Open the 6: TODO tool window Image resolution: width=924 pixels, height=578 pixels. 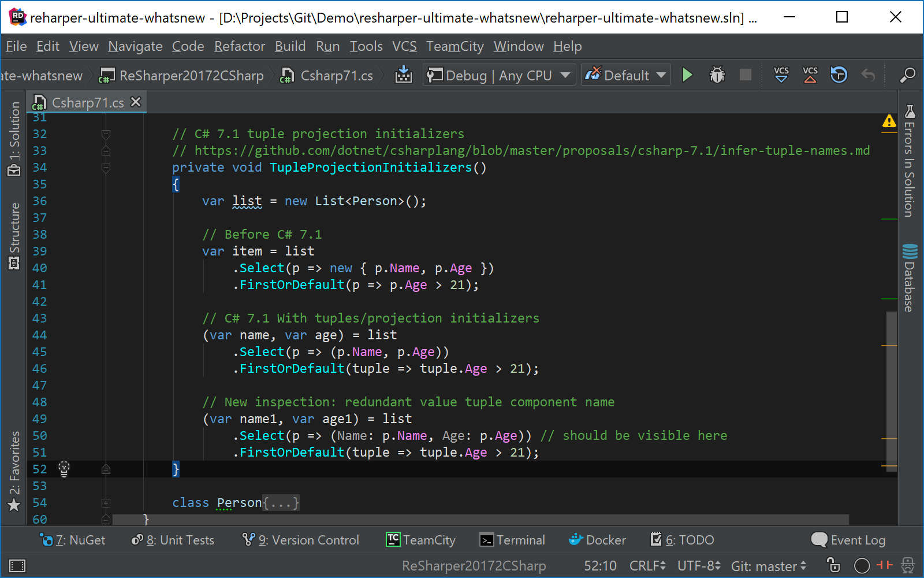(x=682, y=540)
